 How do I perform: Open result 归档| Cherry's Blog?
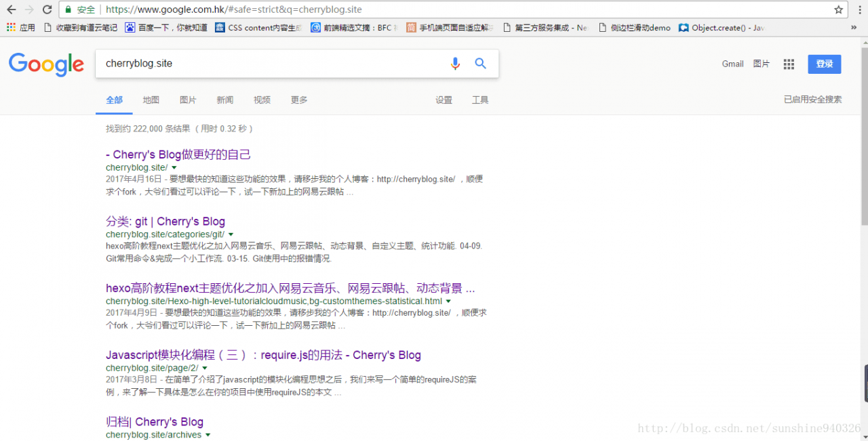(155, 422)
